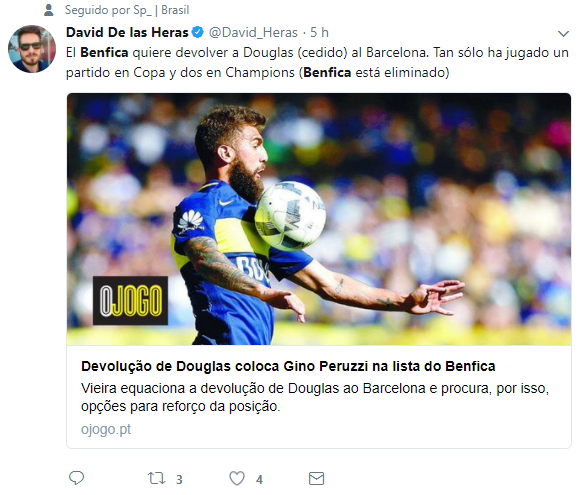This screenshot has height=495, width=580.
Task: Open the tweet options chevron menu
Action: (563, 34)
